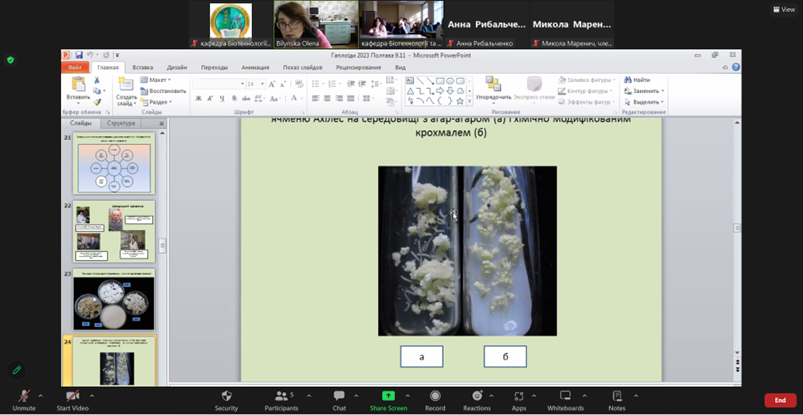Open the Participants panel
This screenshot has width=803, height=415.
(x=281, y=400)
